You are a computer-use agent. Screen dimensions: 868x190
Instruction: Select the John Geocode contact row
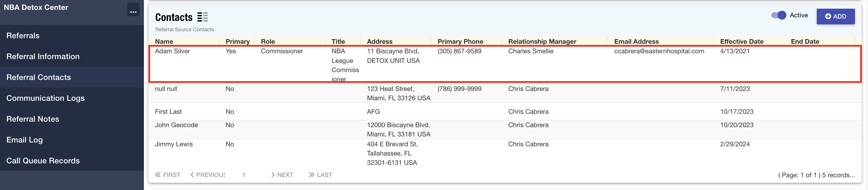[x=176, y=125]
